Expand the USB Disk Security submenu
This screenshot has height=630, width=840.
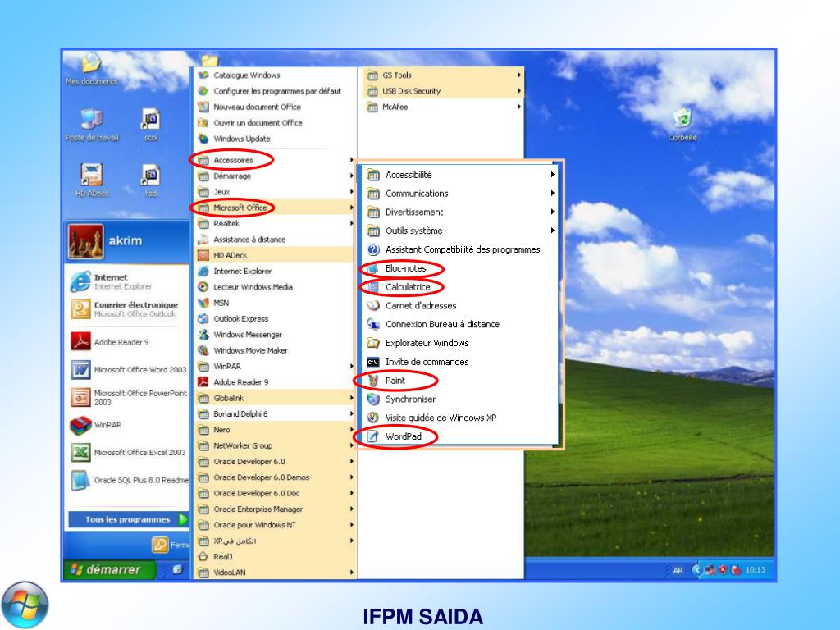[444, 91]
